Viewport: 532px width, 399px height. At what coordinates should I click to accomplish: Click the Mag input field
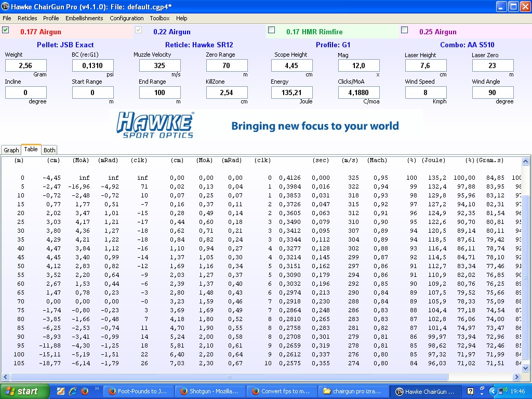click(x=358, y=65)
